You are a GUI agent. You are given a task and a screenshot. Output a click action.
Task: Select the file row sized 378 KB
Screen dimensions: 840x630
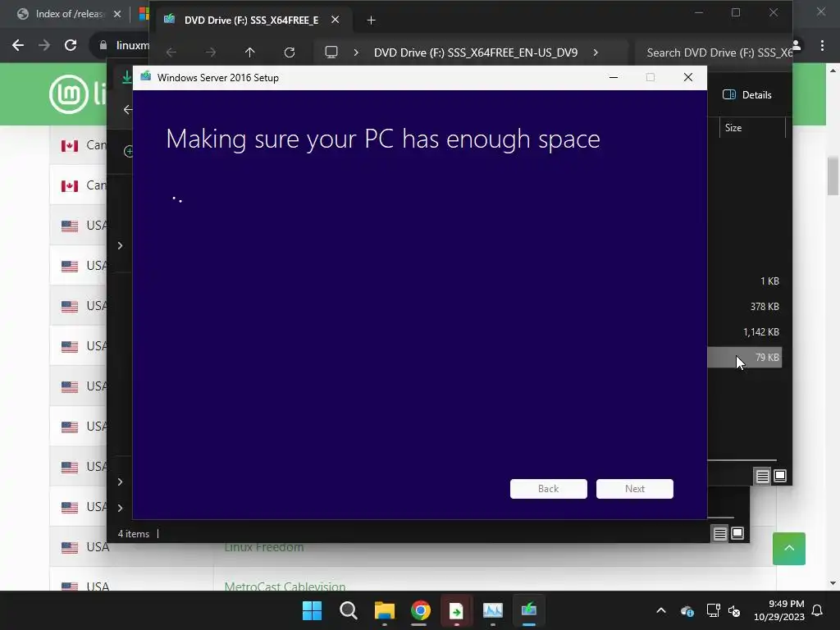pyautogui.click(x=745, y=307)
